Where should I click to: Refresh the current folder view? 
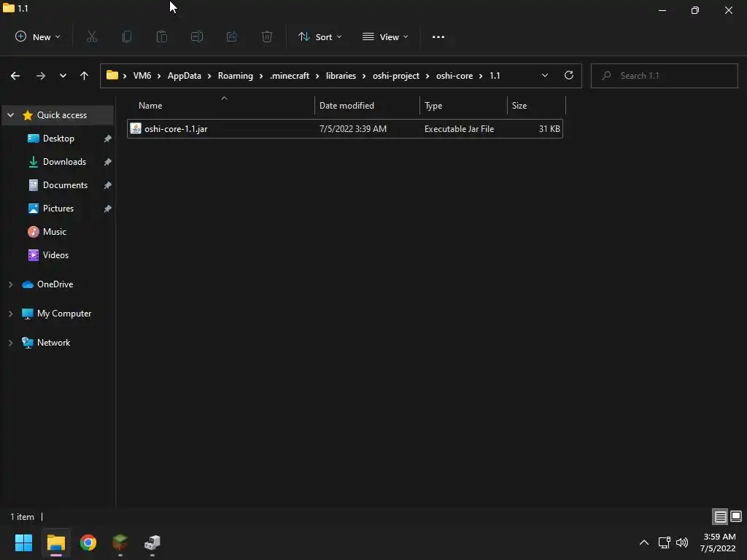point(569,75)
